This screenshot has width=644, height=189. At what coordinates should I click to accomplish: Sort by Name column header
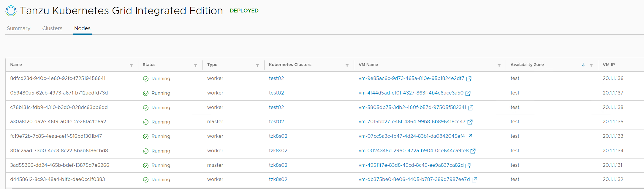pos(16,65)
